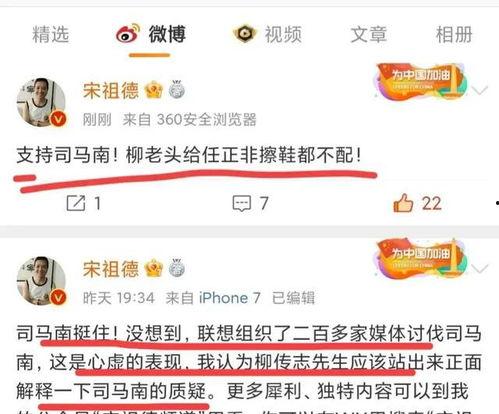
Task: Click 宋祖德 username in first post
Action: tap(111, 91)
